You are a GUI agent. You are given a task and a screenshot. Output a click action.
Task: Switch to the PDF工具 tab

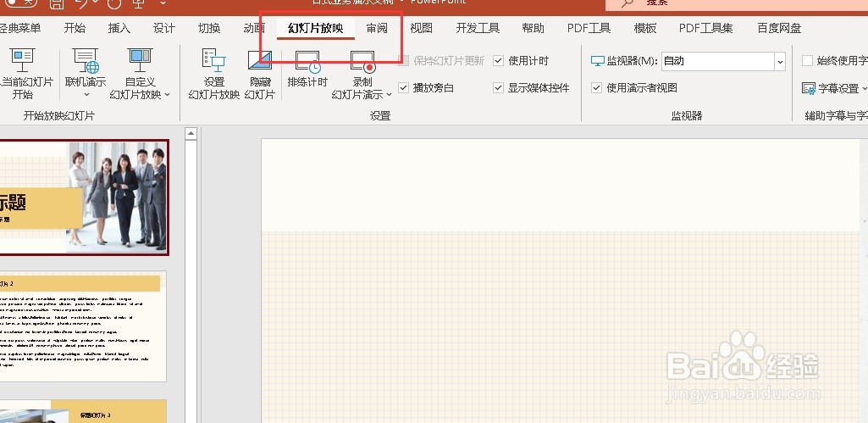589,28
